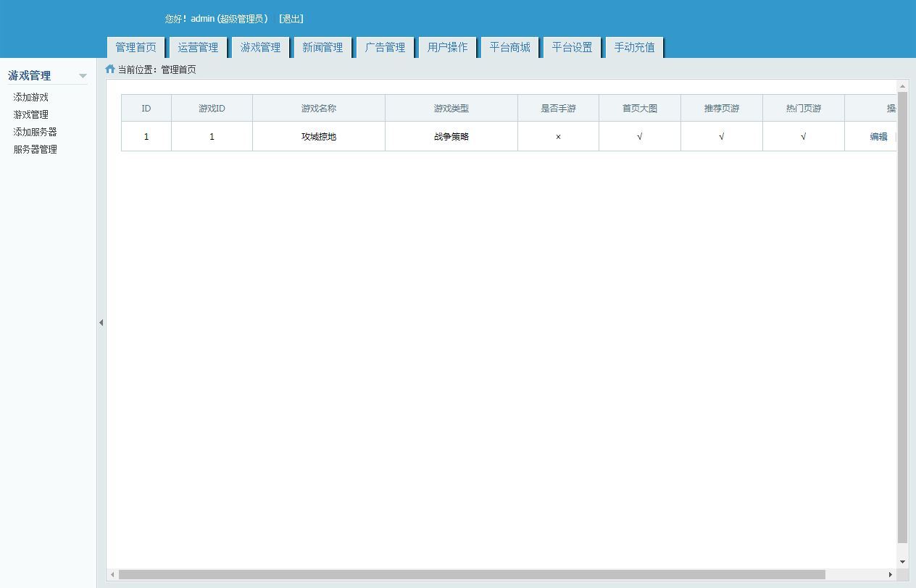The image size is (916, 588).
Task: Go to the 新闻管理 tab
Action: (322, 48)
